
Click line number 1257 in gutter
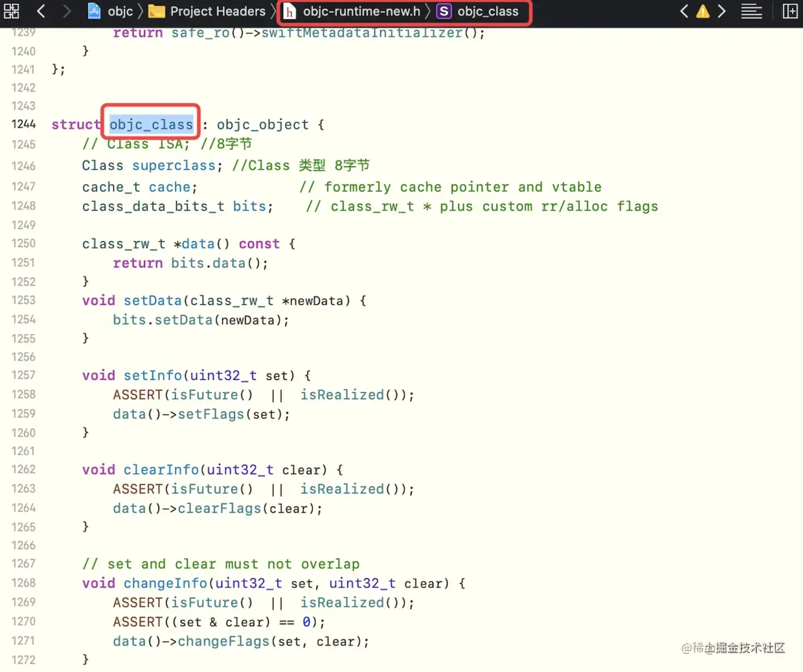[23, 375]
